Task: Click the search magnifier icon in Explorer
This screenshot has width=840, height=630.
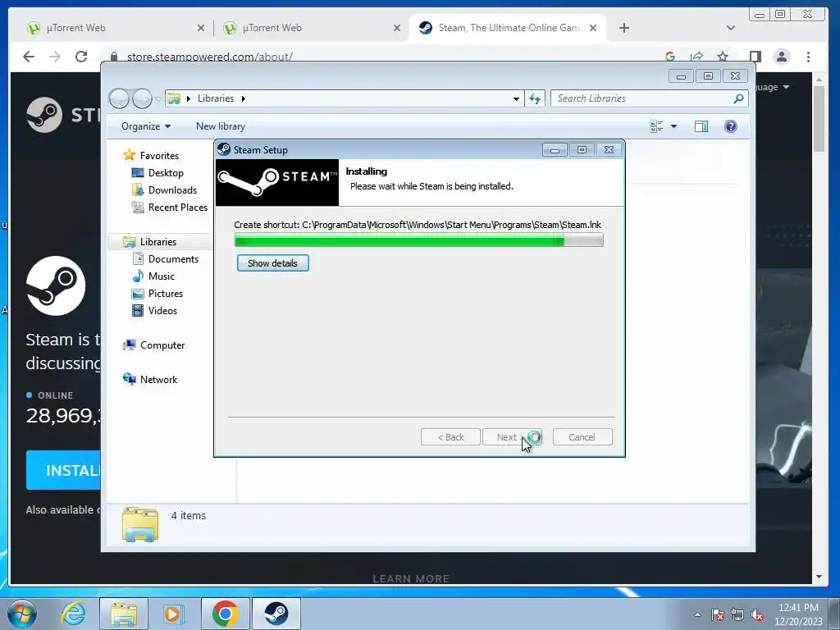Action: click(x=738, y=98)
